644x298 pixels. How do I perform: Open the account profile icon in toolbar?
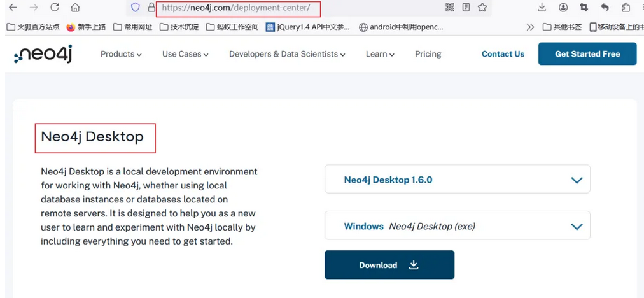click(563, 7)
